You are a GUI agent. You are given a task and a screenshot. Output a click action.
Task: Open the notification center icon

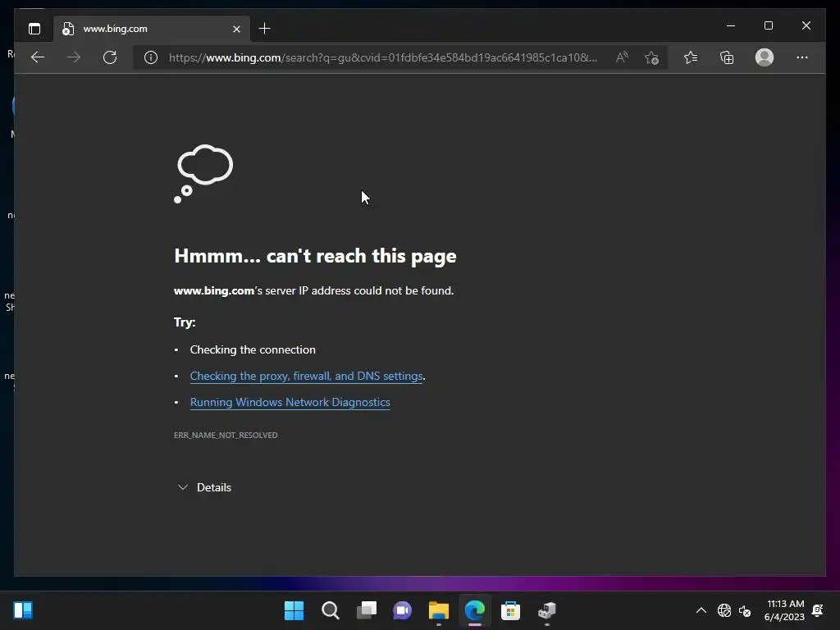[x=818, y=610]
